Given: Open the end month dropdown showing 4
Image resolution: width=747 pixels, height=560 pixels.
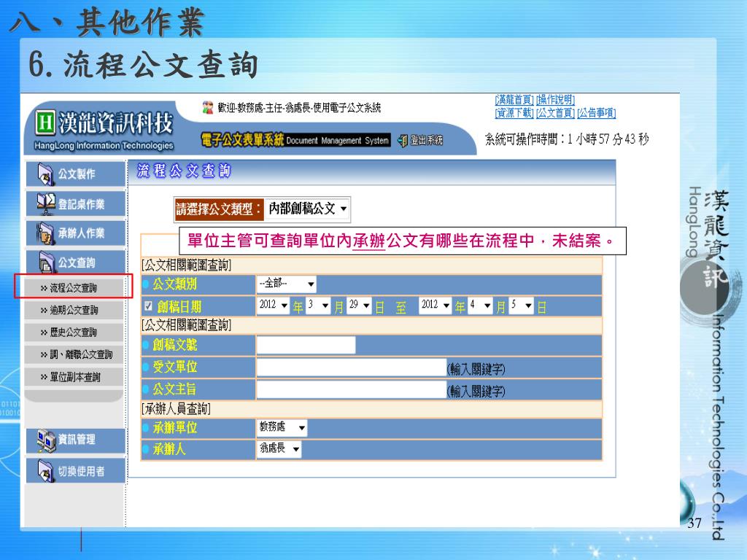Looking at the screenshot, I should tap(480, 306).
